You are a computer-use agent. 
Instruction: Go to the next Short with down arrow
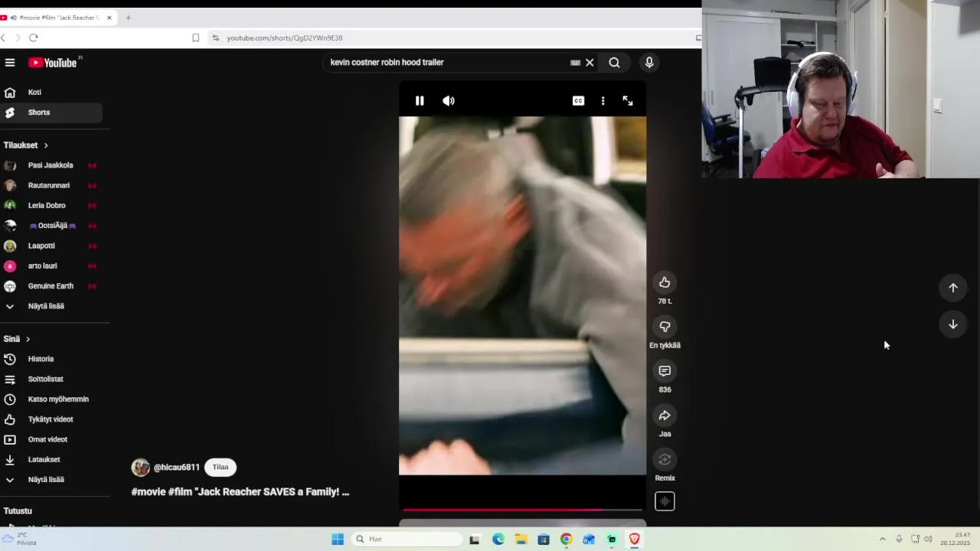point(953,324)
